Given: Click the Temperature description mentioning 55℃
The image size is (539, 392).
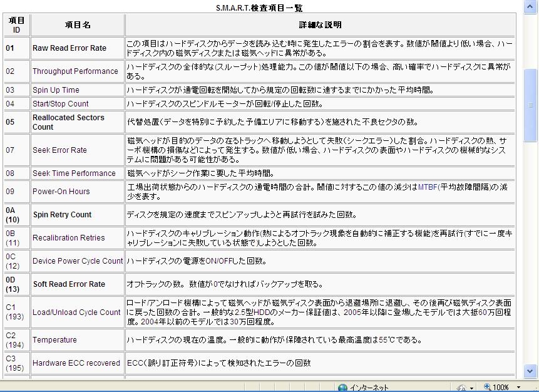Looking at the screenshot, I should click(274, 340).
